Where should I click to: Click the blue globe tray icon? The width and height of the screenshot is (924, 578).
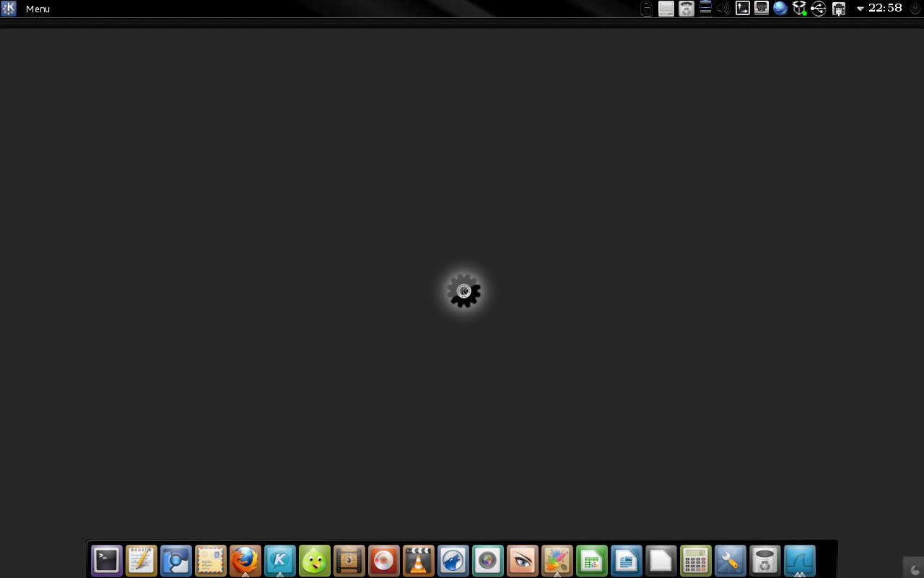780,9
